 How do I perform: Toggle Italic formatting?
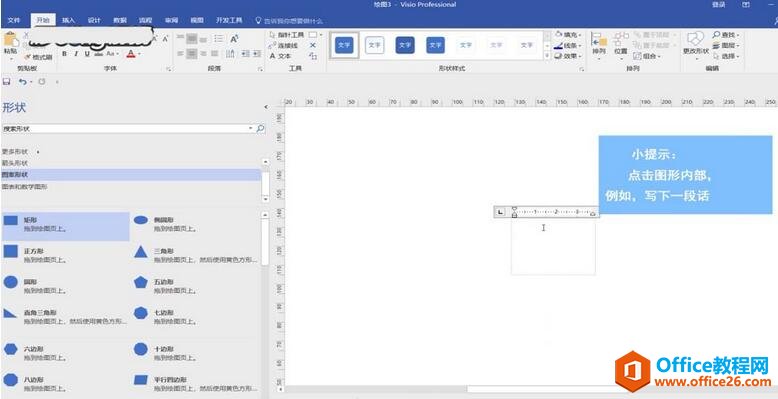[76, 54]
